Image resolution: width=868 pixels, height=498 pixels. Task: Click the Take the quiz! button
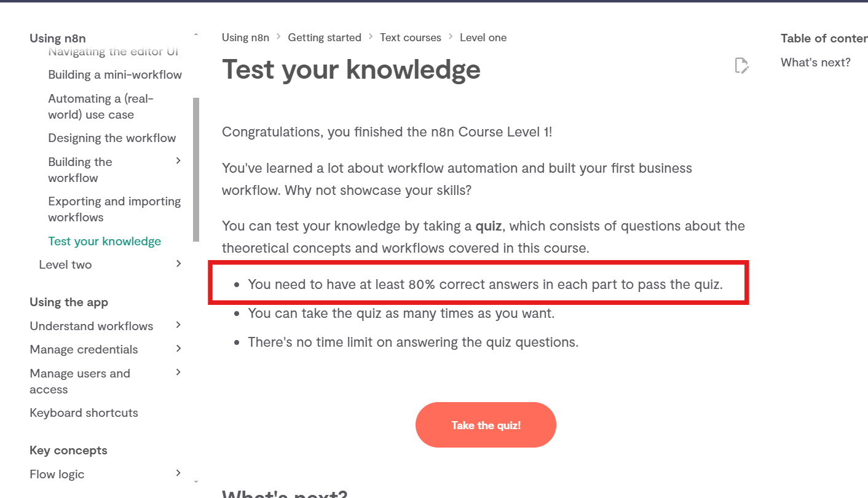486,425
